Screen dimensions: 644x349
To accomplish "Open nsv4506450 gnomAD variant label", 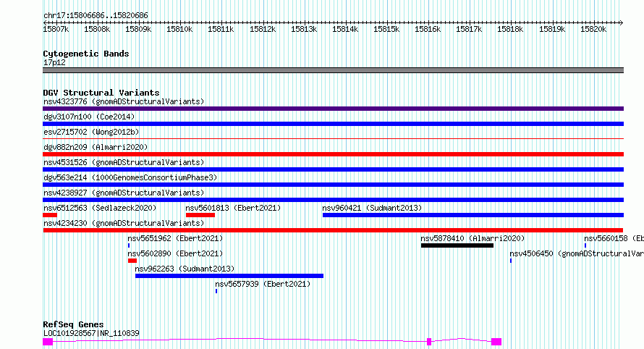I will coord(577,253).
